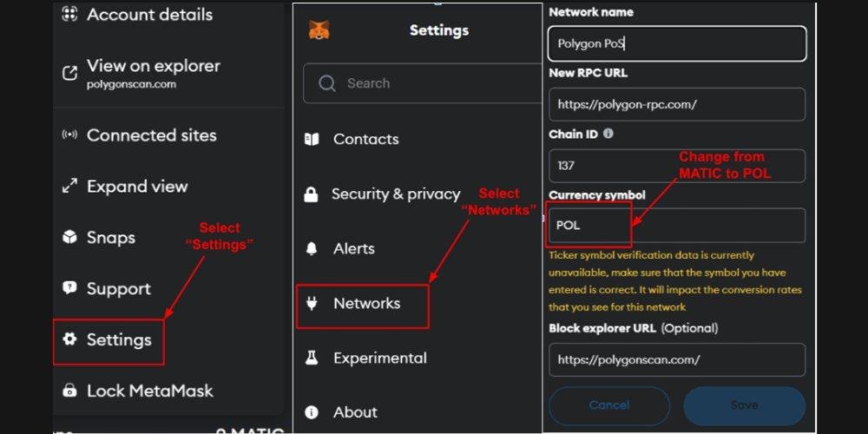
Task: Click the Expand view arrows icon
Action: (69, 186)
